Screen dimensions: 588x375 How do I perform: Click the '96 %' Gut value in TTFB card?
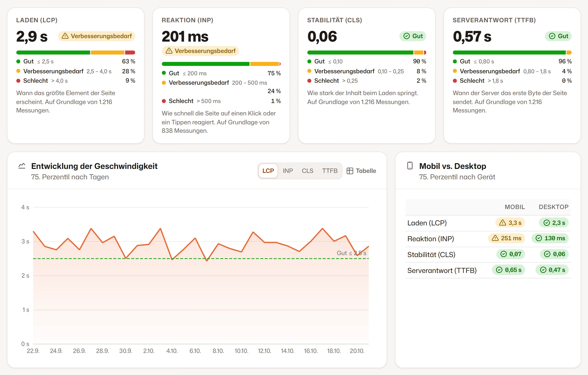click(565, 61)
